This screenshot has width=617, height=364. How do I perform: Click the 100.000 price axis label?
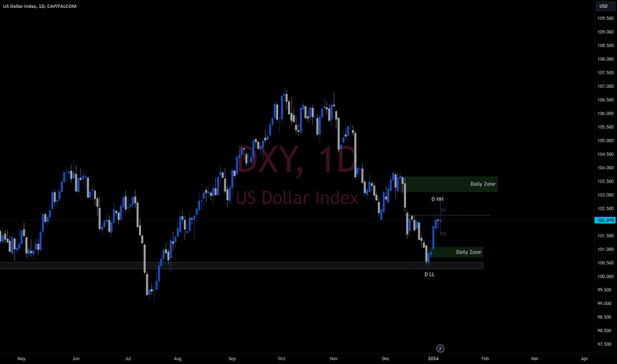(x=606, y=276)
